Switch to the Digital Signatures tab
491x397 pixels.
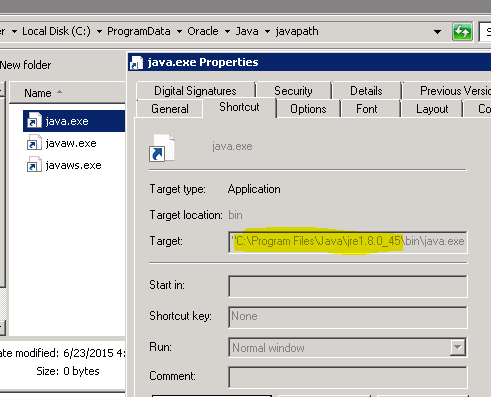pyautogui.click(x=195, y=91)
